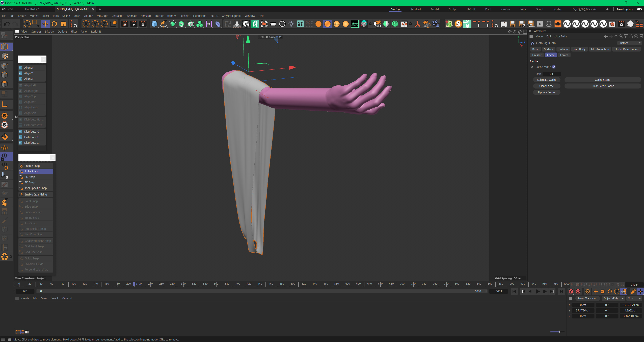
Task: Click the Play Sound speaker icon
Action: pos(633,291)
